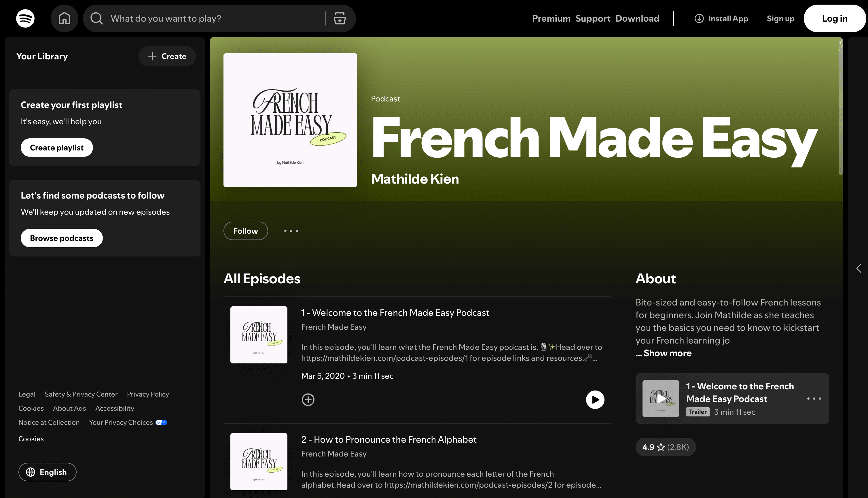Open the Download menu item

[x=637, y=18]
